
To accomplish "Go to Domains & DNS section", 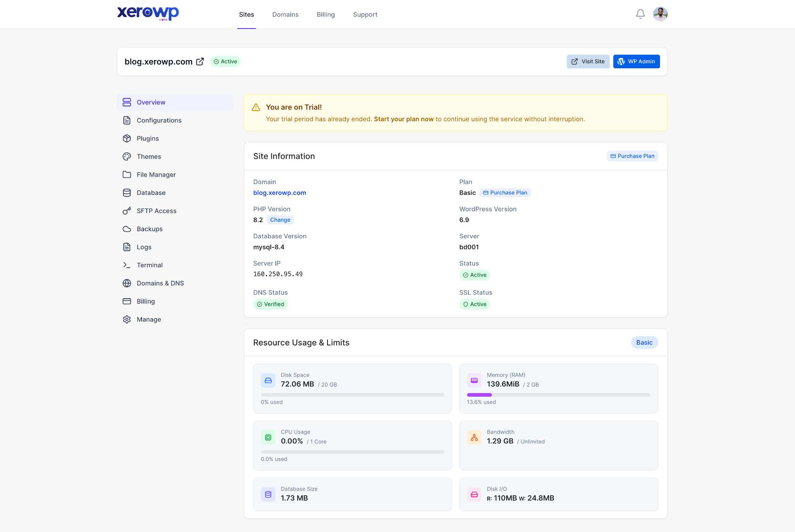I will pyautogui.click(x=160, y=283).
